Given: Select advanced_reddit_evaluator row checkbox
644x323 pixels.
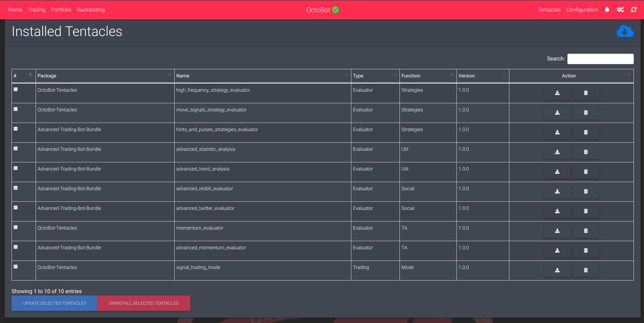Looking at the screenshot, I should tap(16, 188).
